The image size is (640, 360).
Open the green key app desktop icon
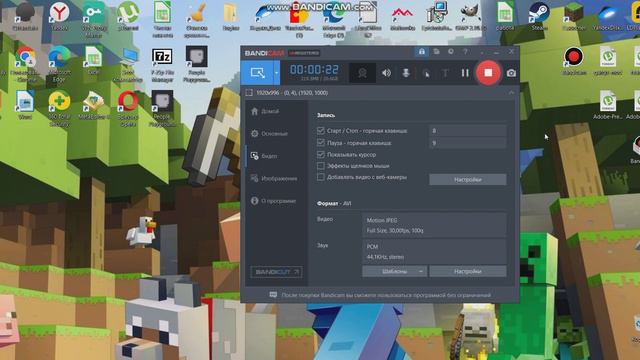[x=94, y=18]
